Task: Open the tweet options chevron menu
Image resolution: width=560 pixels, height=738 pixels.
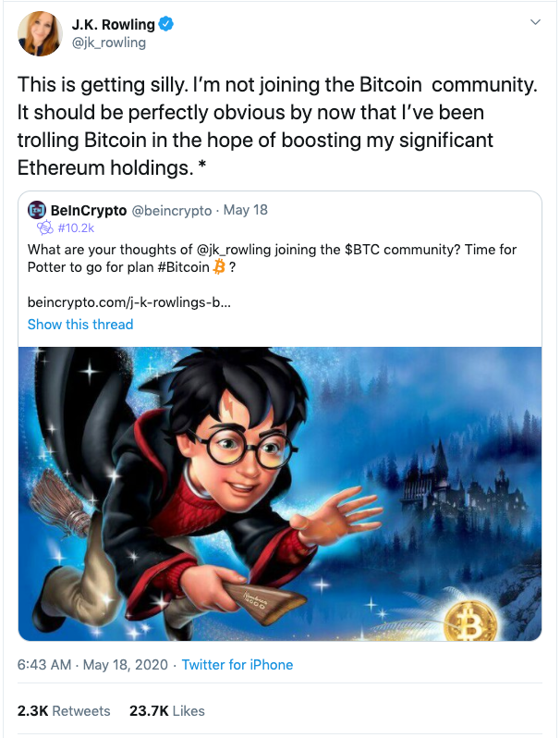Action: pos(535,22)
